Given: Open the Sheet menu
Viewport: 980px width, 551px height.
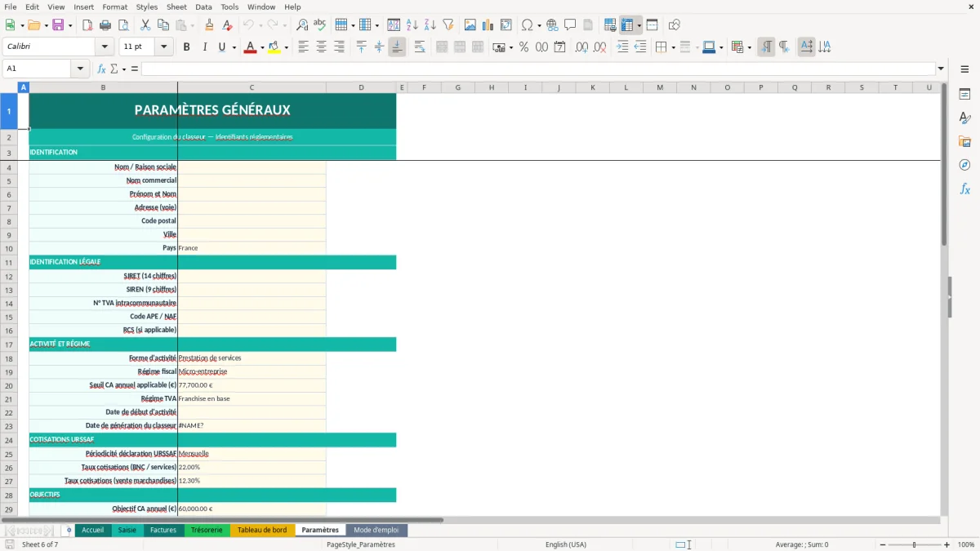Looking at the screenshot, I should coord(176,7).
